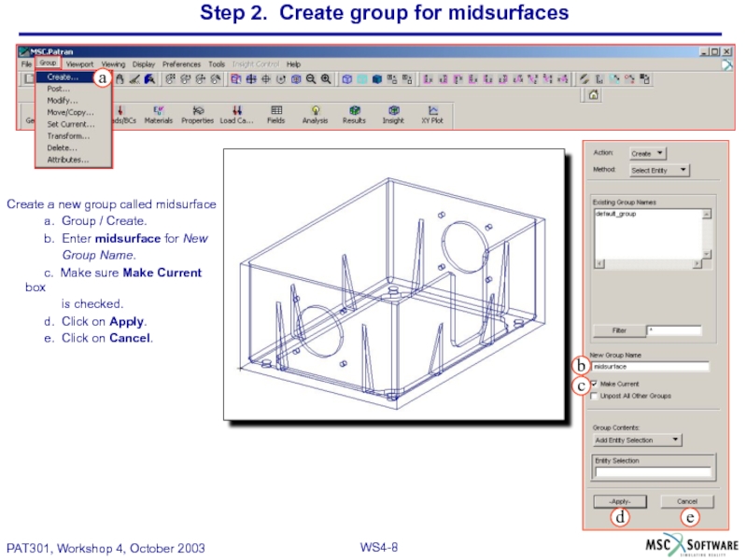Choose Modify... from the Group menu
Viewport: 747px width, 560px height.
click(74, 101)
